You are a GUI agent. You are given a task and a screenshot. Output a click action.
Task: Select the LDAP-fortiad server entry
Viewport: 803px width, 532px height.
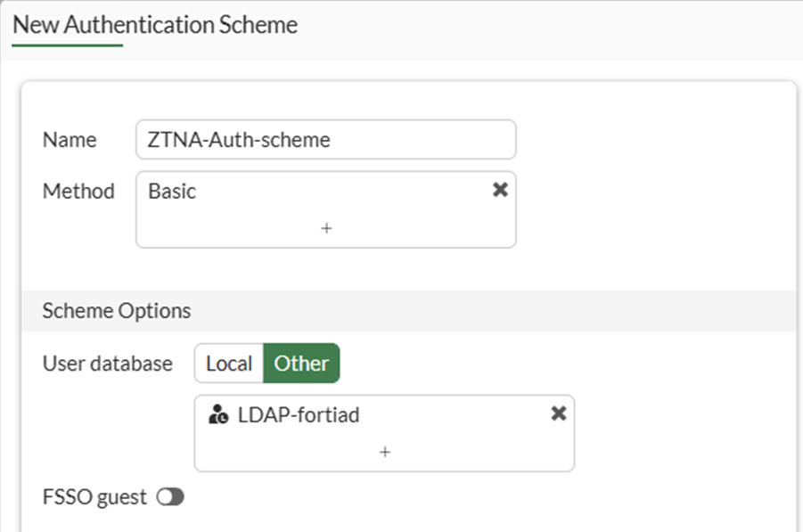[x=299, y=414]
